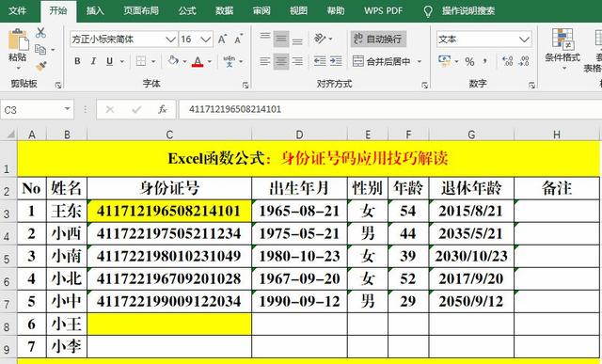Viewport: 602px width, 364px height.
Task: Open font name combo box
Action: pyautogui.click(x=123, y=40)
